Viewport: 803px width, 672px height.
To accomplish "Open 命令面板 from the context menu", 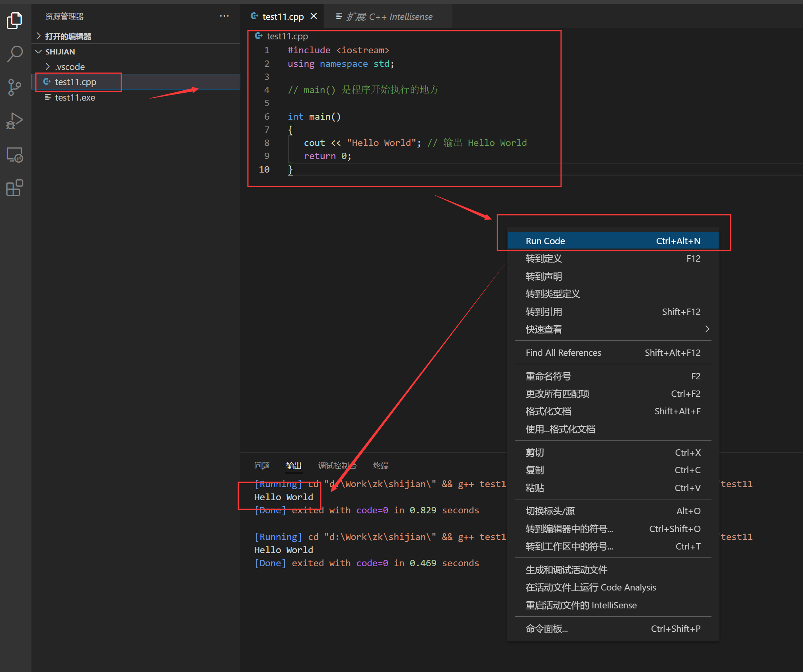I will (546, 628).
